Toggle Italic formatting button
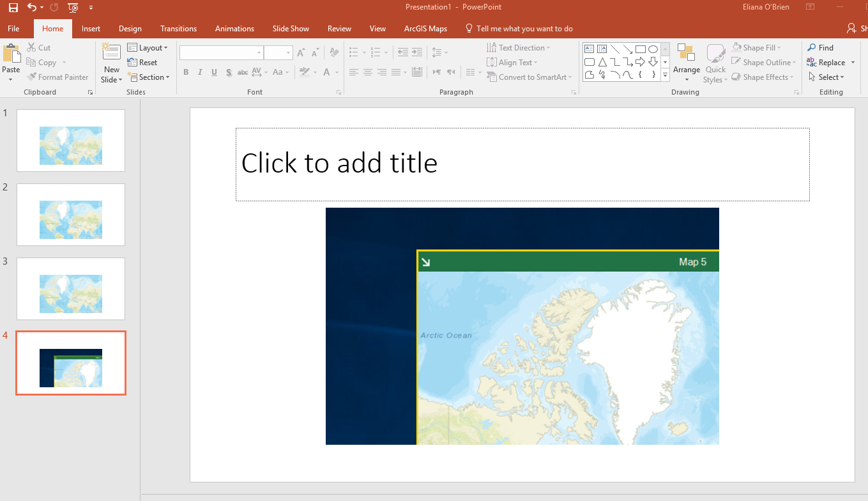868x501 pixels. (200, 72)
